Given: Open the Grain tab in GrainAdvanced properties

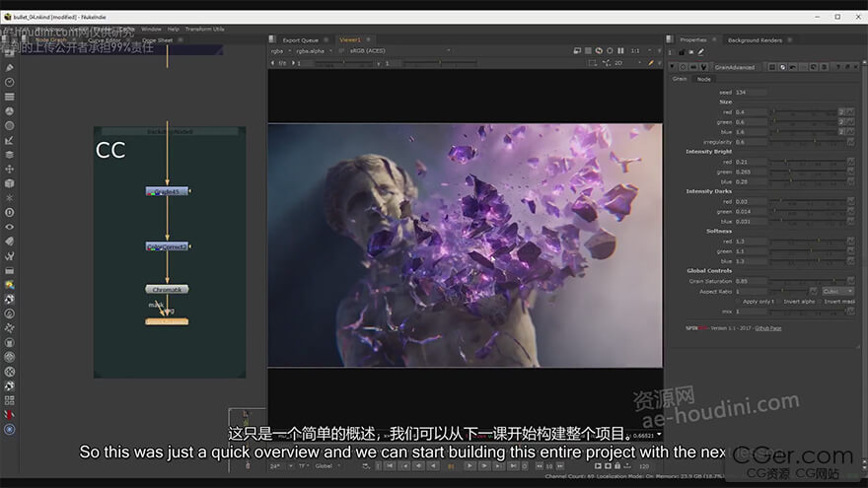Looking at the screenshot, I should 680,79.
